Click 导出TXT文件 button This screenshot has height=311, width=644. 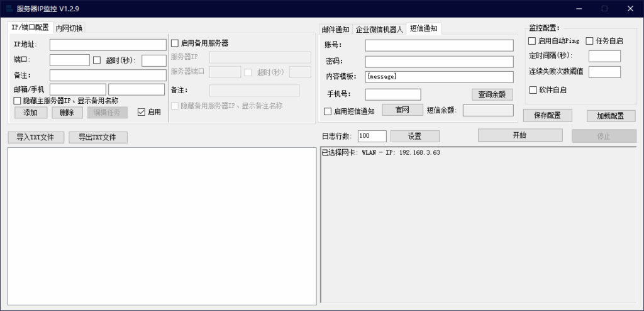click(97, 137)
